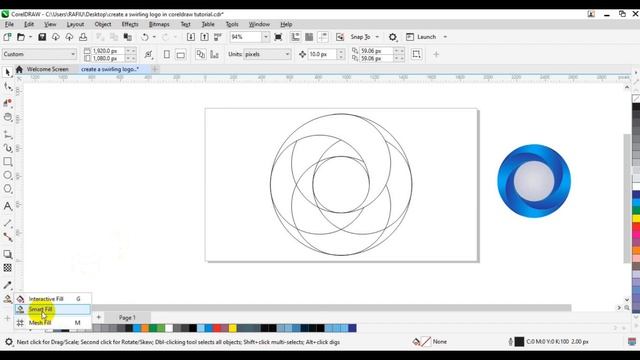640x360 pixels.
Task: Click the Export icon
Action: pyautogui.click(x=204, y=37)
